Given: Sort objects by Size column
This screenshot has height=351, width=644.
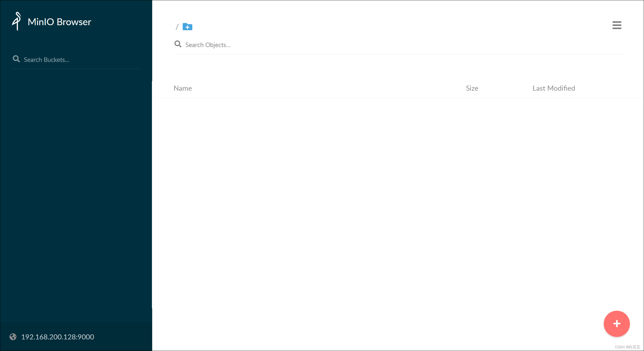Looking at the screenshot, I should coord(472,88).
